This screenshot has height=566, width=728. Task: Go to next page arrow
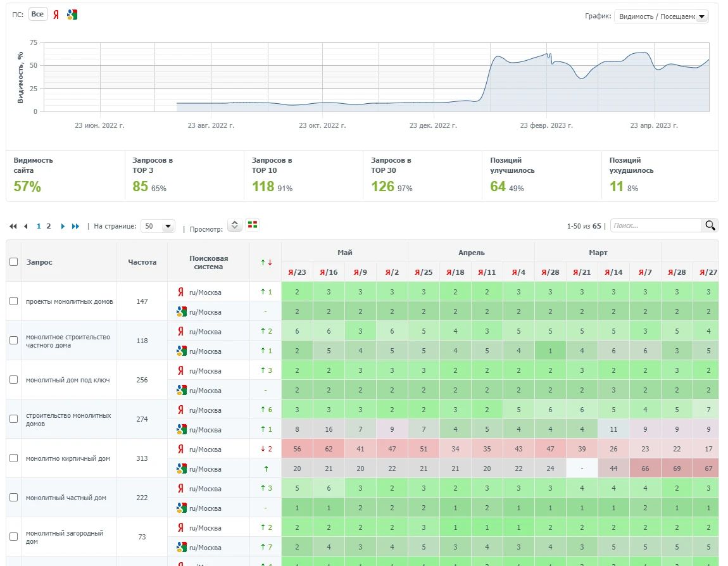click(x=63, y=226)
